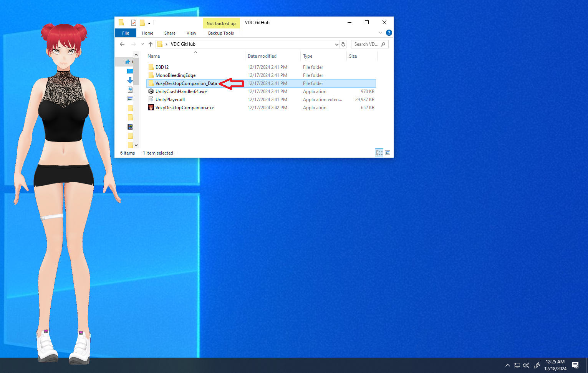Select VoxyDesktopCompanion_Data folder name
The height and width of the screenshot is (373, 588).
coord(186,83)
